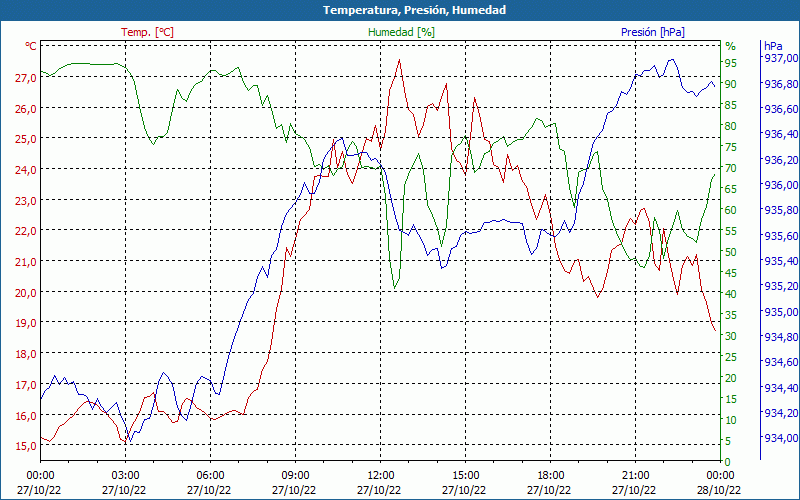
Task: Click the '03:00' time axis label
Action: (x=126, y=476)
